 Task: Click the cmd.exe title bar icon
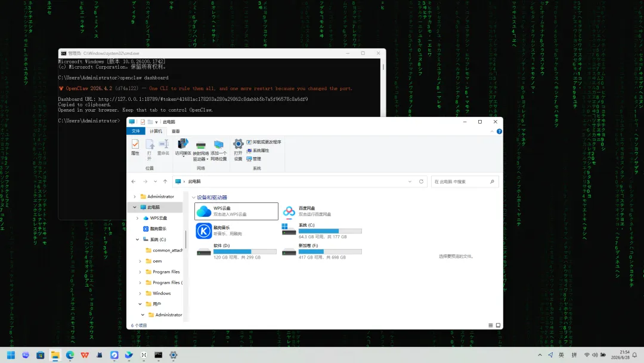pyautogui.click(x=63, y=54)
